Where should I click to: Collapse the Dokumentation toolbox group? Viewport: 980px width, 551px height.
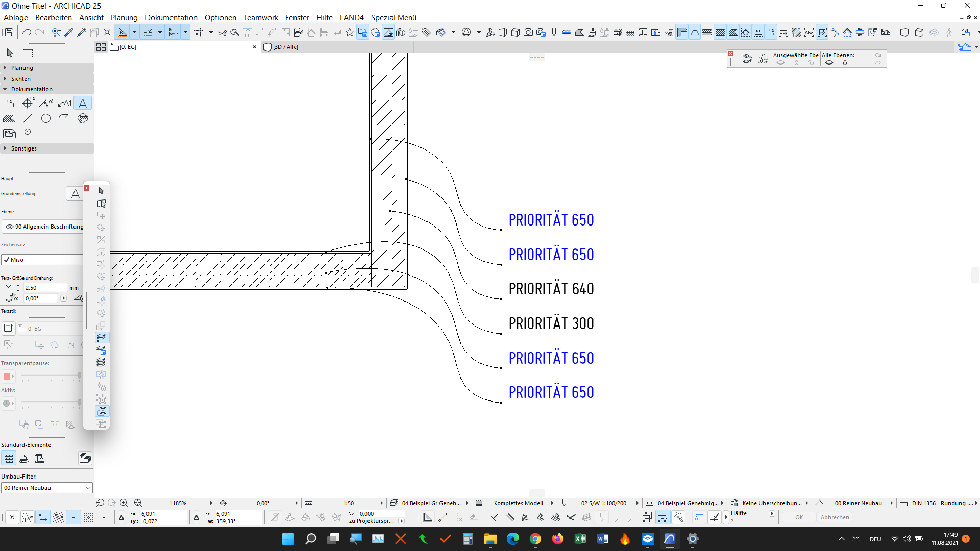tap(6, 89)
